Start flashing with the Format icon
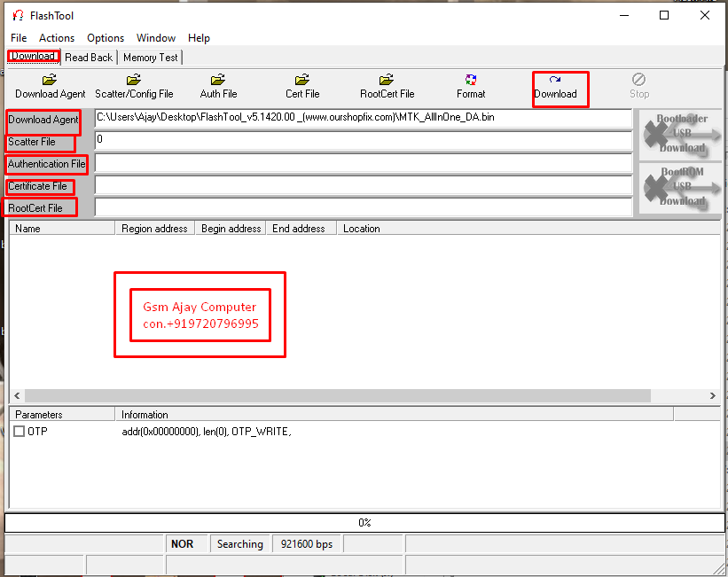Viewport: 728px width, 577px height. pyautogui.click(x=470, y=86)
